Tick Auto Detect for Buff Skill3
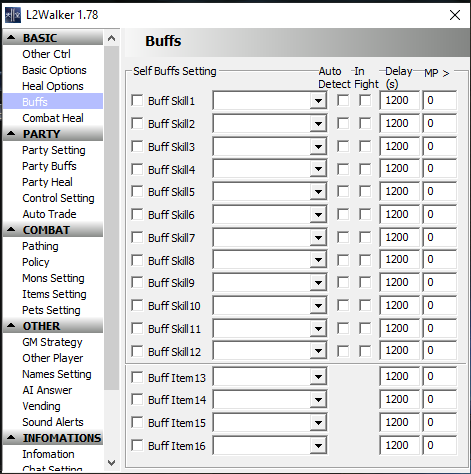 (x=343, y=146)
